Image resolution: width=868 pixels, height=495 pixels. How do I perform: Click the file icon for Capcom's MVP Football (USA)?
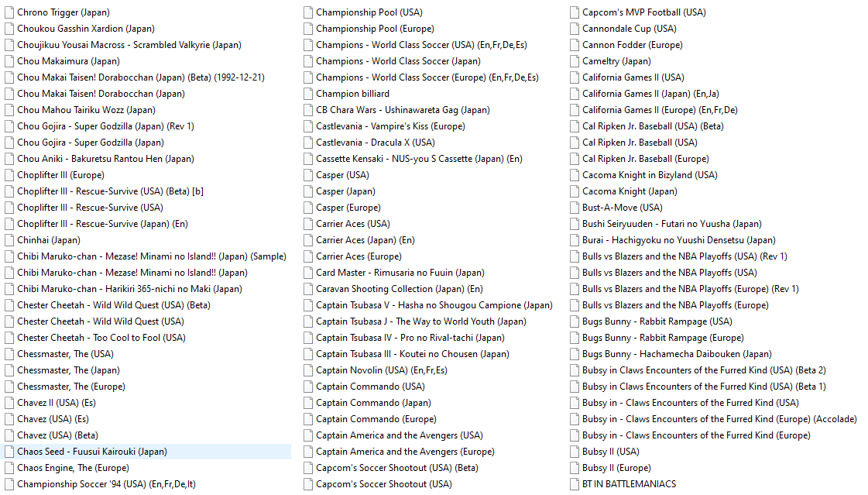[x=574, y=12]
